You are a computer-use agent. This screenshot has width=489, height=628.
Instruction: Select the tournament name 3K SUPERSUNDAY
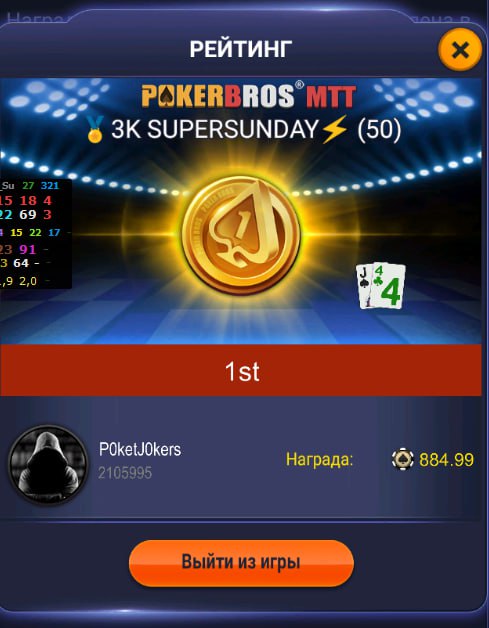(215, 129)
